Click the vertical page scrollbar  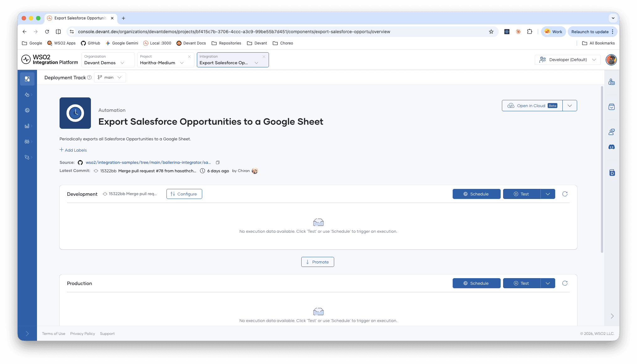[602, 169]
